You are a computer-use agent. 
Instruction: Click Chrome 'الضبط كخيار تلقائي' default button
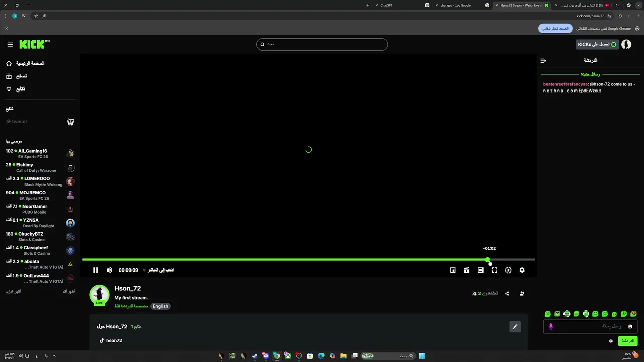click(555, 29)
